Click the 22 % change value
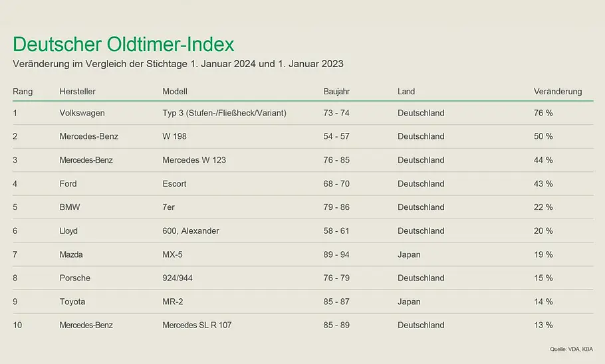This screenshot has height=364, width=605. (543, 207)
